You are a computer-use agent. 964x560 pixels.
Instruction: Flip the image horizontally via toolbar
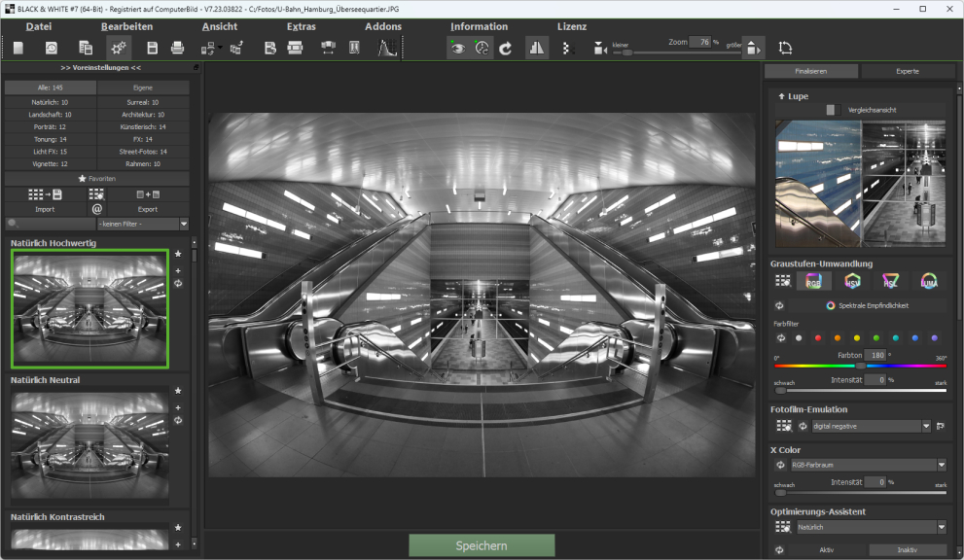point(537,47)
